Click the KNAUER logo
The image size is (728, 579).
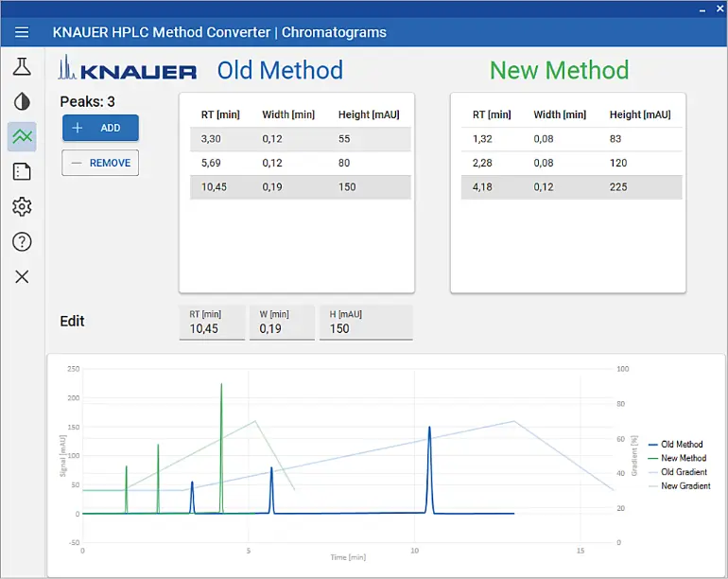[128, 68]
